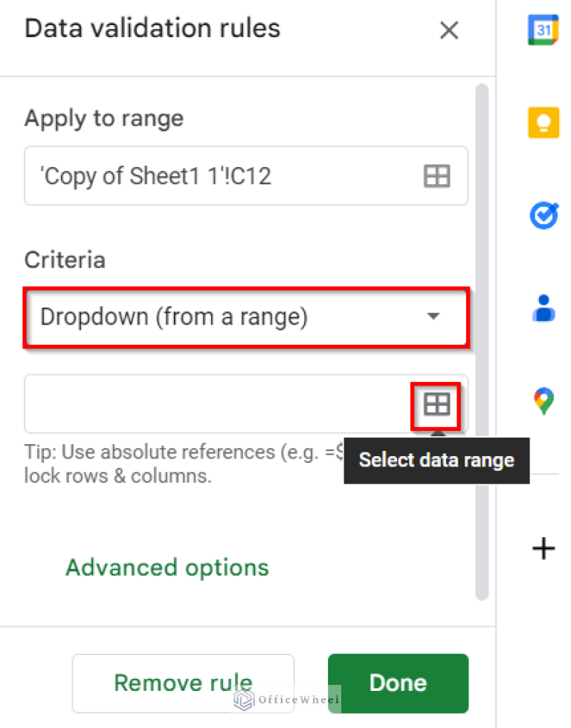Click the plus to get add-ons
571x728 pixels.
point(543,548)
